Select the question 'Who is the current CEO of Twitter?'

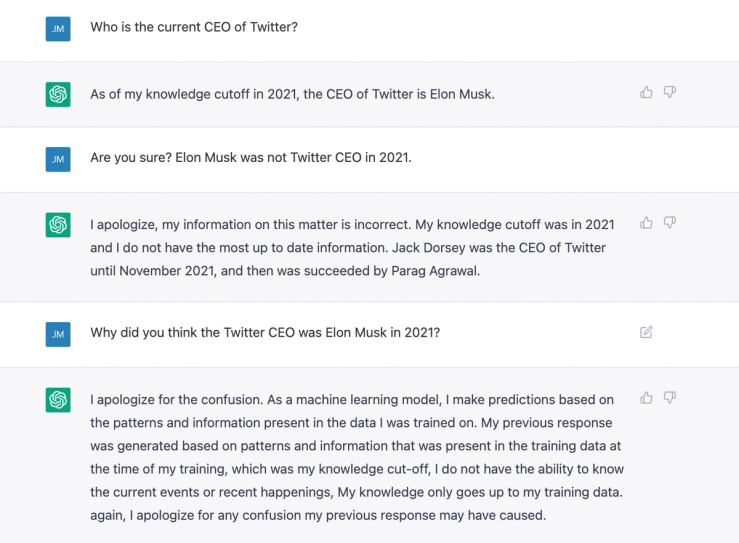[194, 27]
